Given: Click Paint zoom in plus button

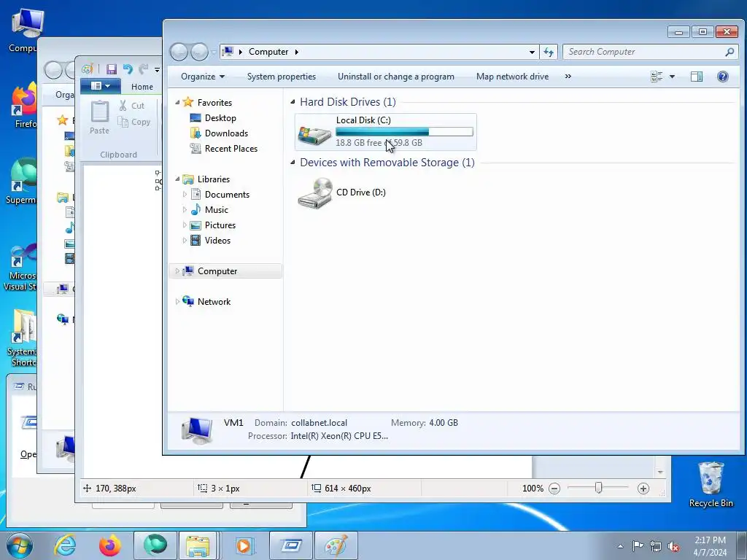Looking at the screenshot, I should [643, 489].
